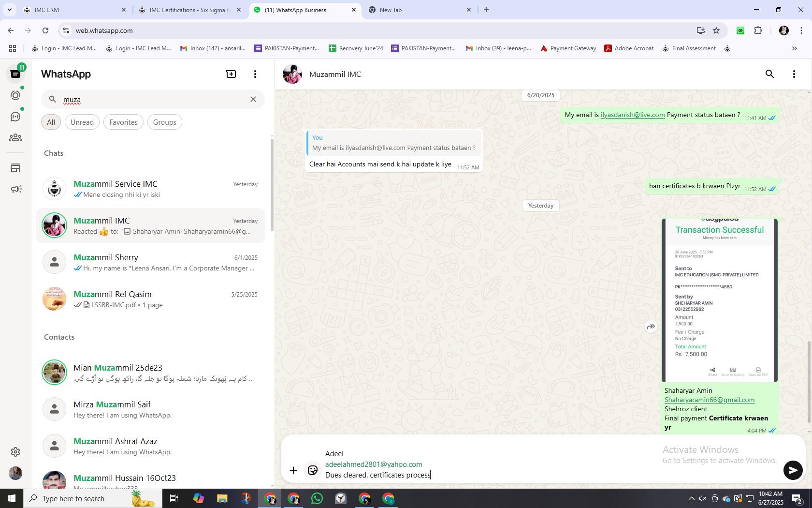Open File Explorer from taskbar
812x508 pixels.
point(222,498)
